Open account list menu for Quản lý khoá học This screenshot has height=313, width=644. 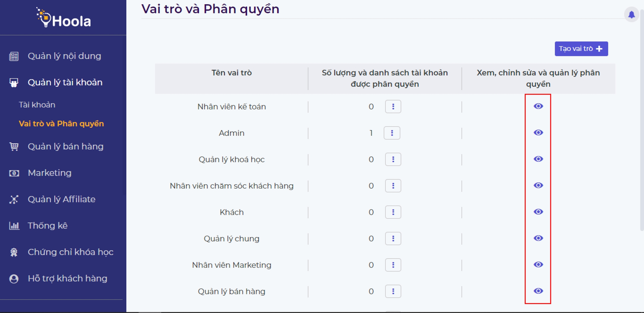coord(393,159)
